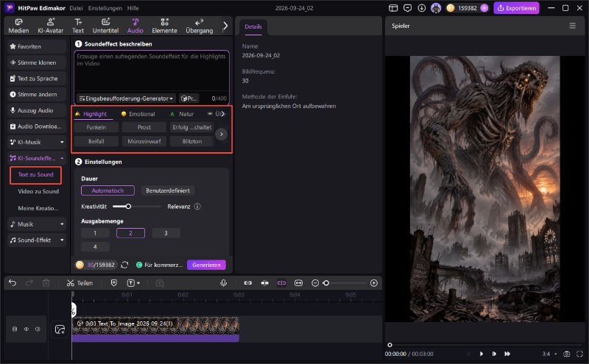Viewport: 589px width, 364px height.
Task: Choose the Blitzton preset
Action: pyautogui.click(x=192, y=141)
